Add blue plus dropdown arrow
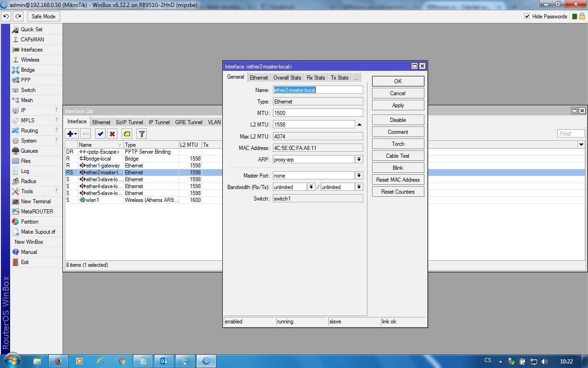The image size is (588, 368). click(x=76, y=134)
